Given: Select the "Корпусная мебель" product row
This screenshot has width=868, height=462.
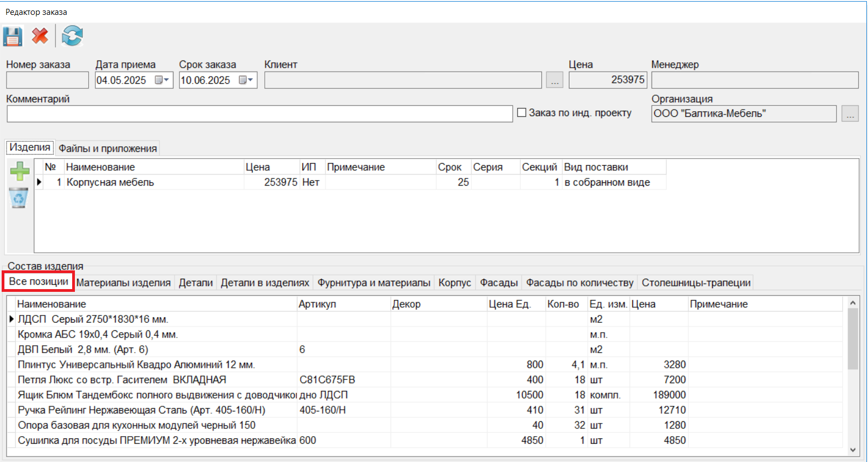Looking at the screenshot, I should coord(110,182).
